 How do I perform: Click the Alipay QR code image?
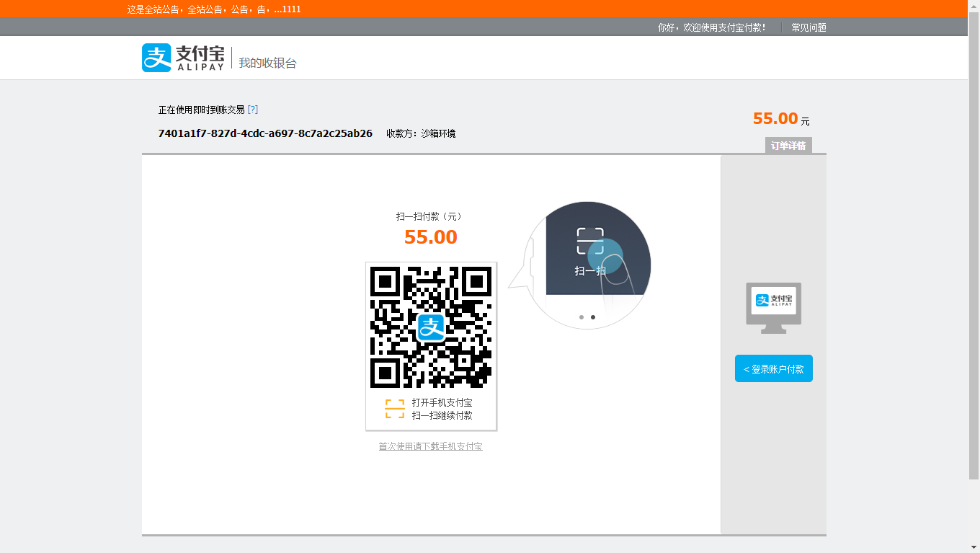[431, 327]
